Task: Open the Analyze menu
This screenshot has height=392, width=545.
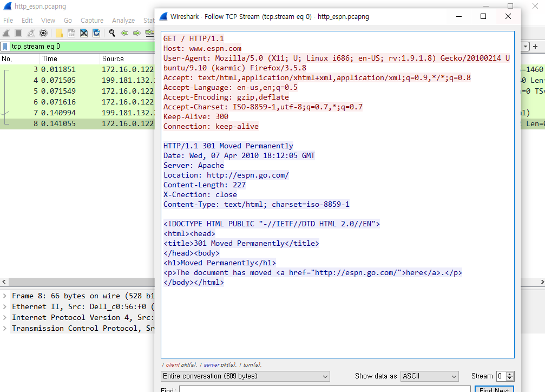Action: point(123,21)
